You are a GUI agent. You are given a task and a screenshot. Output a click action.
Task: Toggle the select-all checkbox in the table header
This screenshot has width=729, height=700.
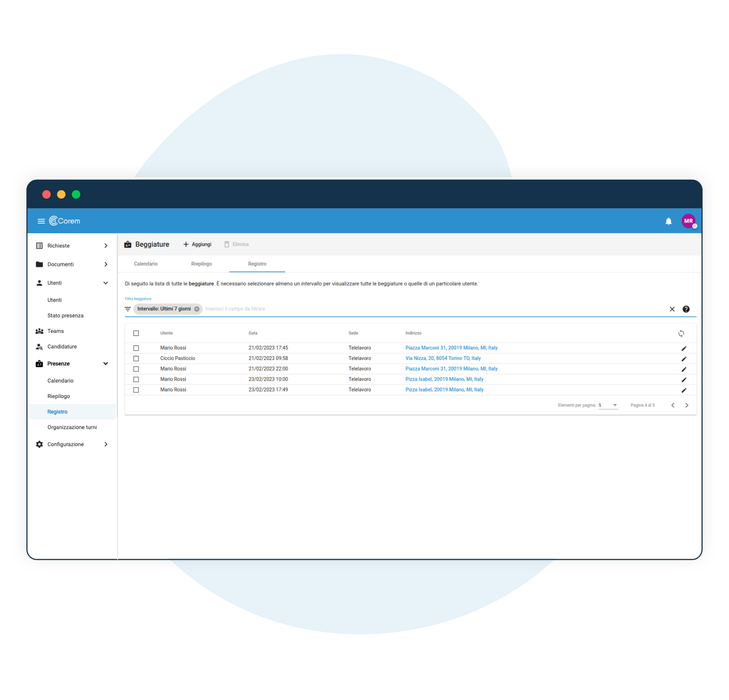click(x=136, y=333)
